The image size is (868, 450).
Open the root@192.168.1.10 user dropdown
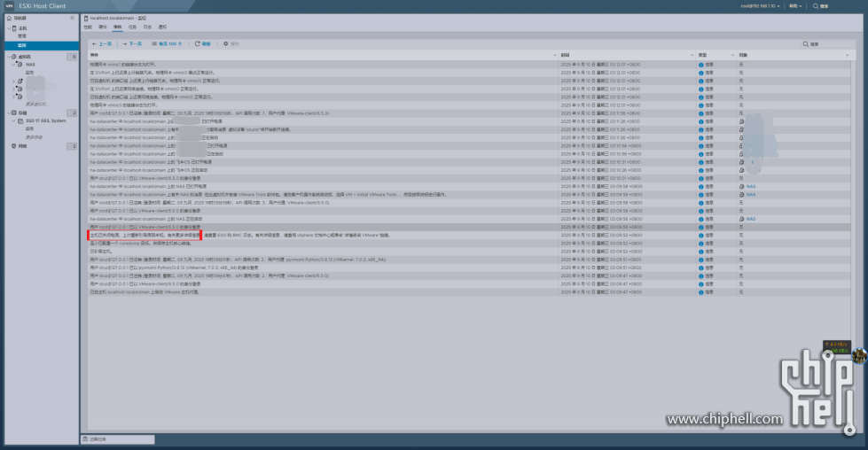click(x=758, y=5)
